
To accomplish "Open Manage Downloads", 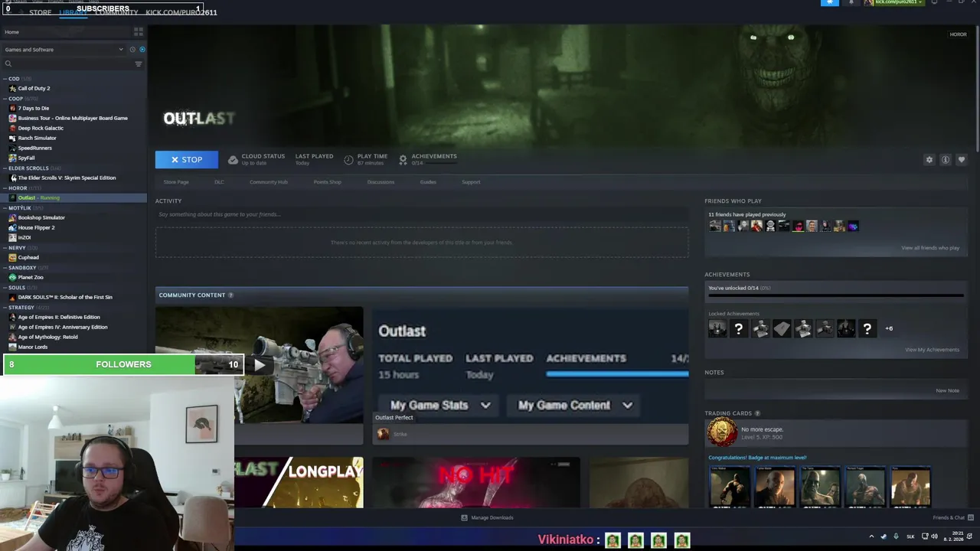I will [488, 518].
